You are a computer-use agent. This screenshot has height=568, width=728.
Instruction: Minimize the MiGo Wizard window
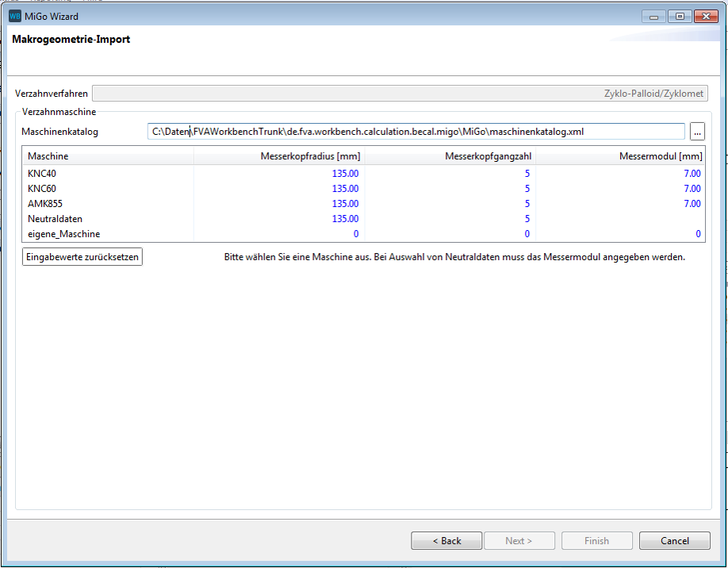655,16
